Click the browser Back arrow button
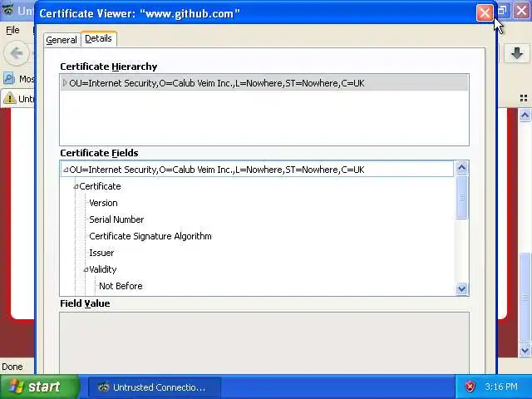Viewport: 532px width, 399px height. click(x=17, y=53)
